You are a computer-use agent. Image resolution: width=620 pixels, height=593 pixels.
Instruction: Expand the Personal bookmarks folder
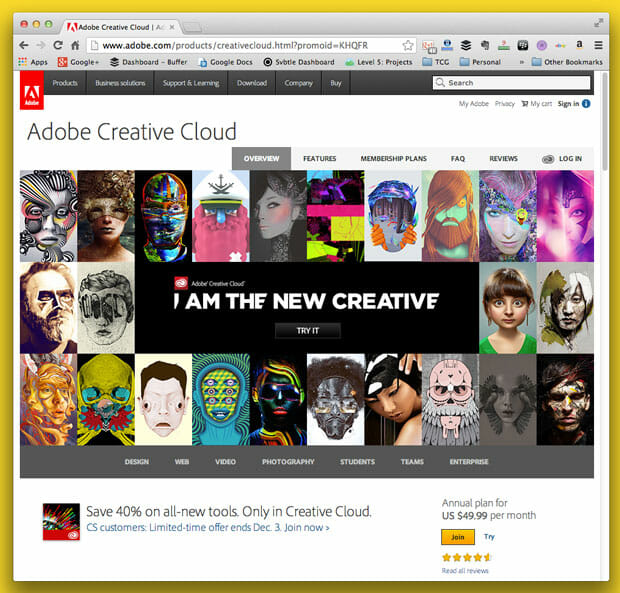point(480,62)
